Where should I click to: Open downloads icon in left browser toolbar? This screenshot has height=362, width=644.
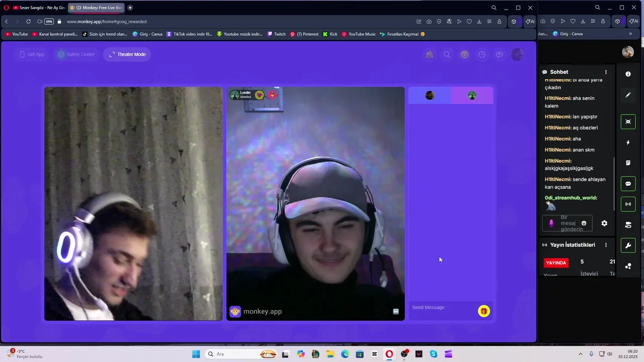click(479, 22)
